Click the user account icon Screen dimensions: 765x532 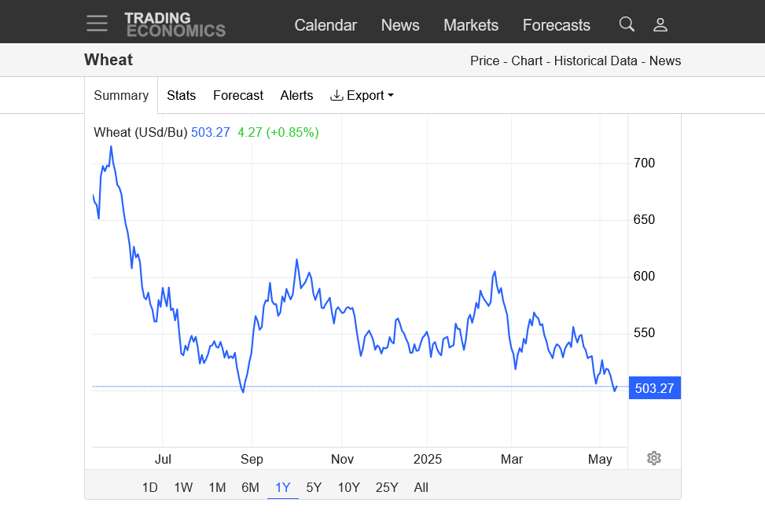pyautogui.click(x=660, y=24)
